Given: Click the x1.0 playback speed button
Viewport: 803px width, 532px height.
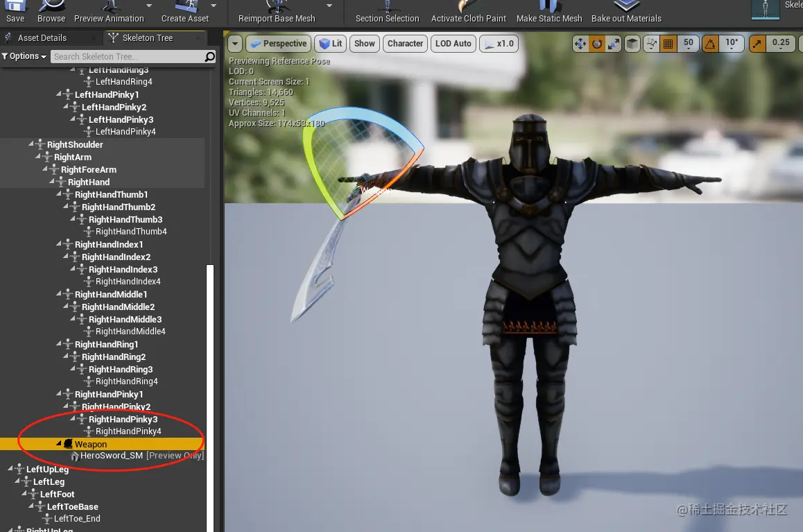Looking at the screenshot, I should (x=499, y=44).
